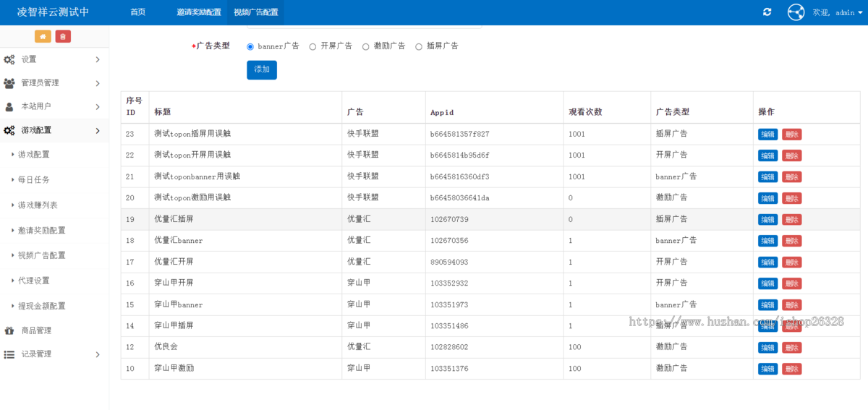This screenshot has width=868, height=410.
Task: Open 游戏配置 submenu item
Action: [33, 155]
